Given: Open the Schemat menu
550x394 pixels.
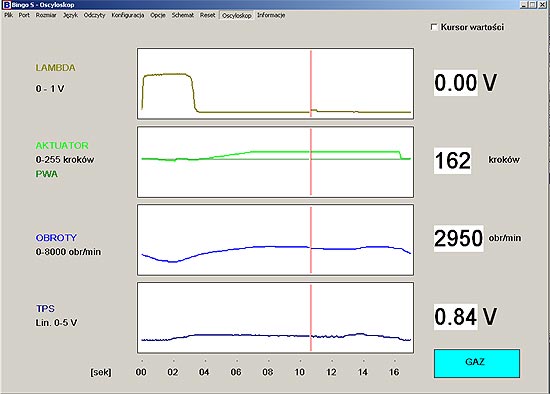Looking at the screenshot, I should pyautogui.click(x=183, y=15).
